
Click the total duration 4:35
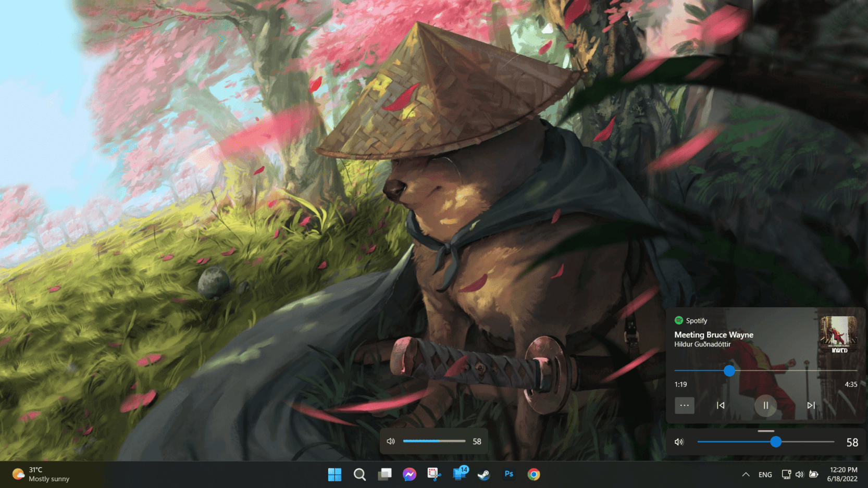(x=851, y=384)
